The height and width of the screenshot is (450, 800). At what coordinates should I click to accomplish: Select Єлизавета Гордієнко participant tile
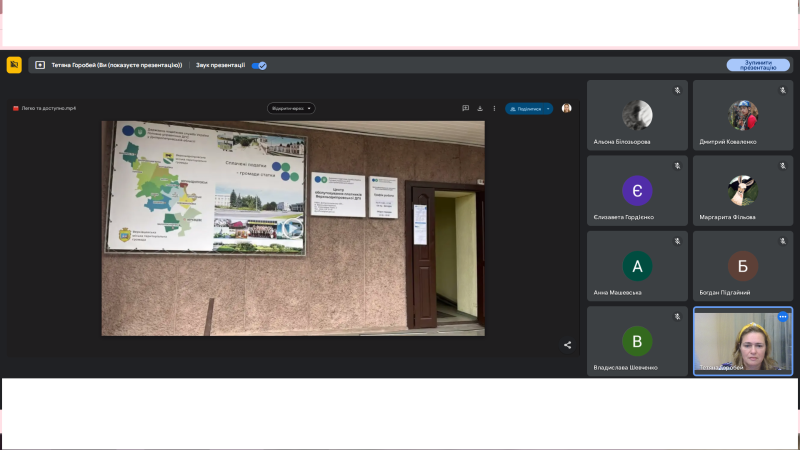pyautogui.click(x=637, y=190)
